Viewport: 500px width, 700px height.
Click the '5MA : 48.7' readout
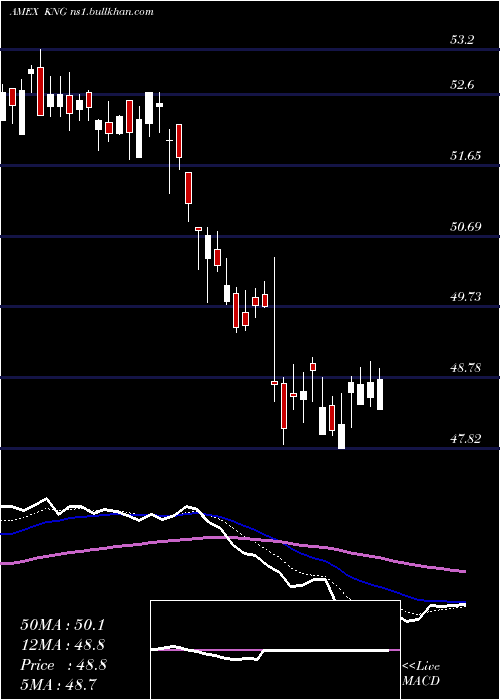coord(58,684)
